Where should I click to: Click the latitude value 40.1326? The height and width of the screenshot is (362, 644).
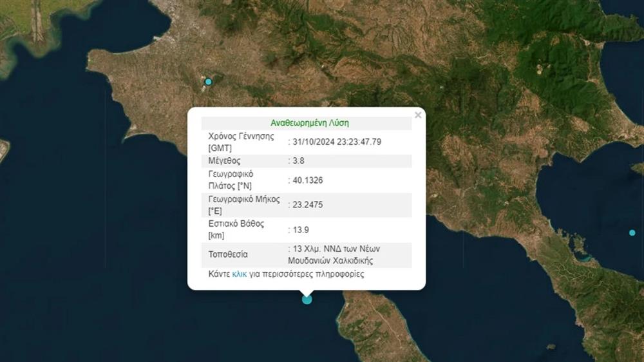(308, 180)
